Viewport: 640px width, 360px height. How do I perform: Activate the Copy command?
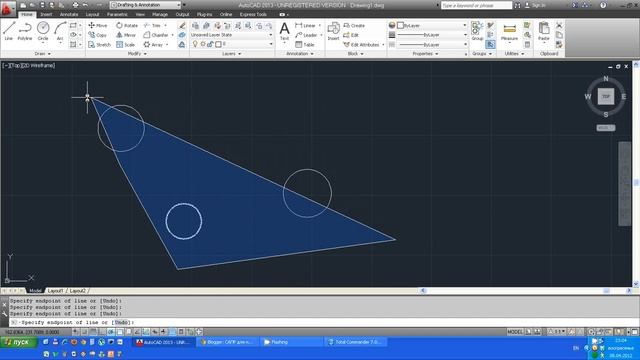[98, 35]
